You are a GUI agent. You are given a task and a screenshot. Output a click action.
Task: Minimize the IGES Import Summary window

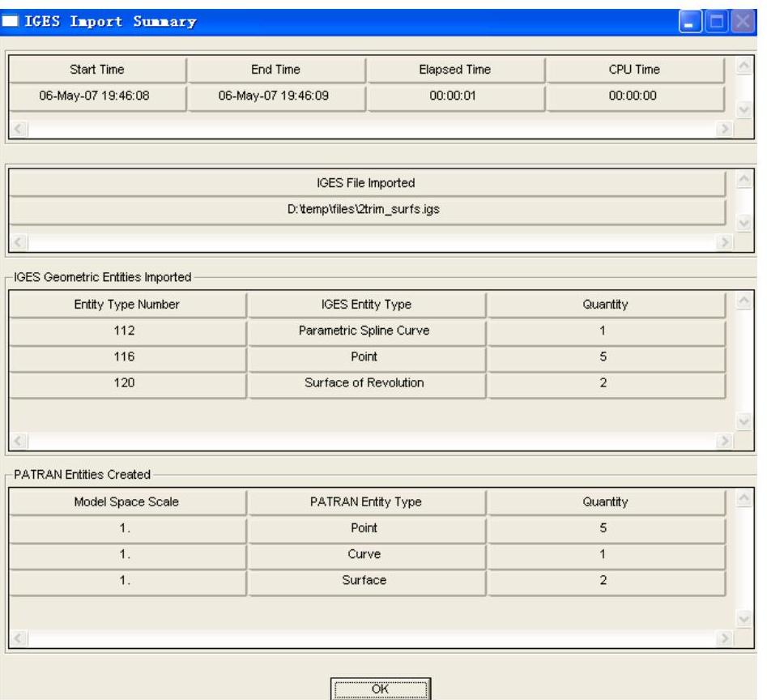coord(690,22)
